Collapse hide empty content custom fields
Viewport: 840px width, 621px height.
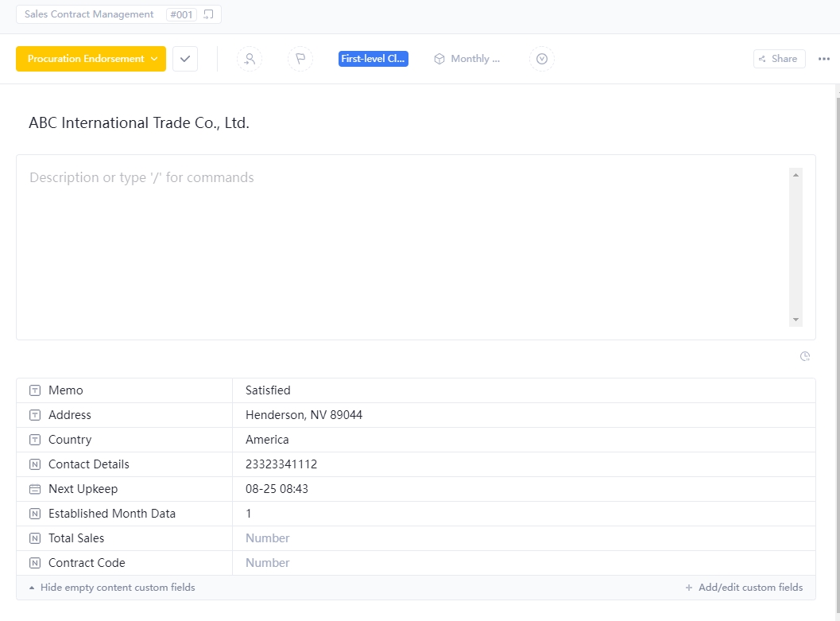118,587
